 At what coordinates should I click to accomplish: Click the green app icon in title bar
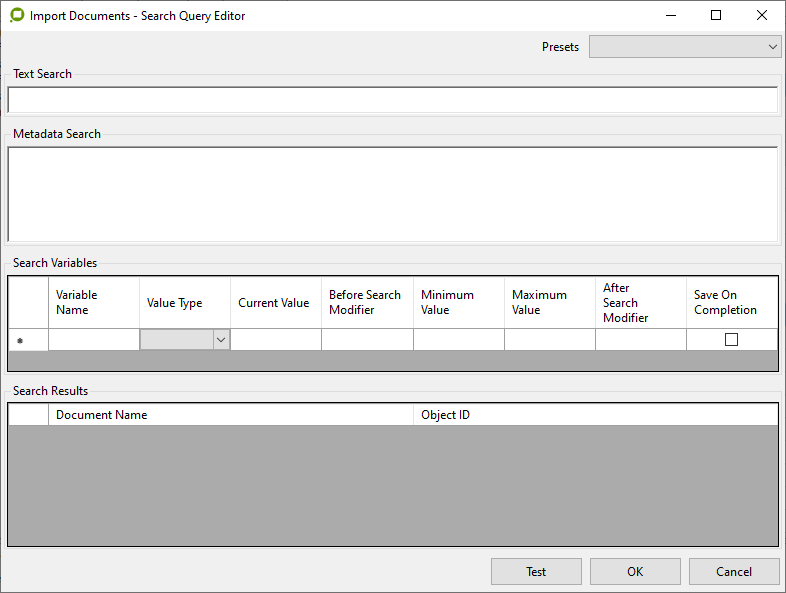pyautogui.click(x=17, y=16)
